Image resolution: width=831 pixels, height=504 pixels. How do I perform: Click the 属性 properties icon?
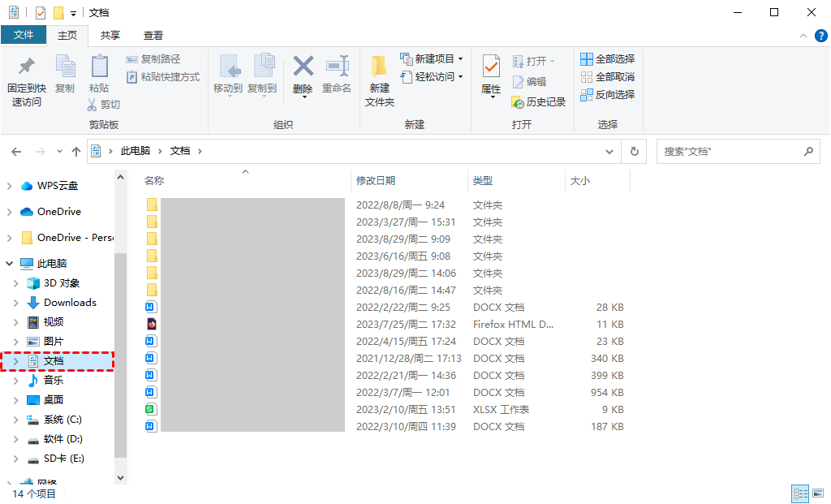click(491, 67)
